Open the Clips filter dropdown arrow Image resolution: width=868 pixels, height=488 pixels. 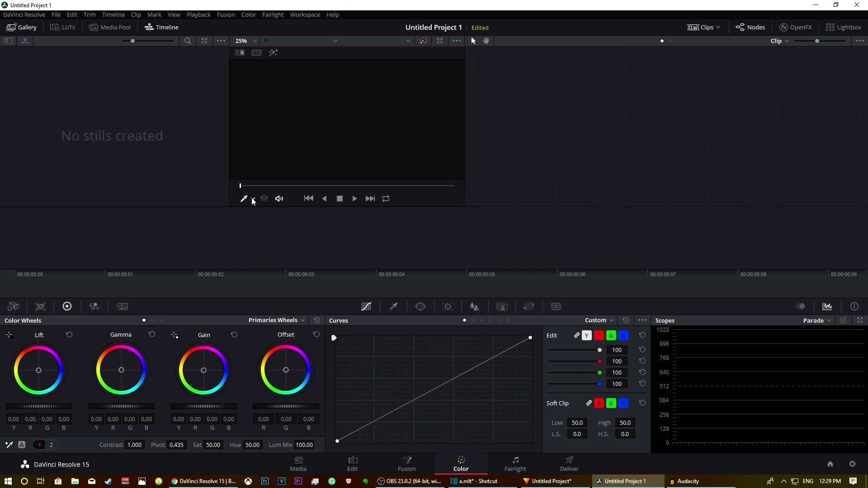[x=718, y=27]
